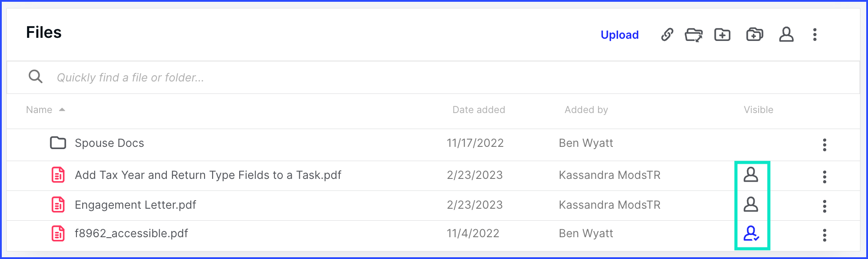Click the search magnifier icon
Screen dimensions: 868x259
36,77
